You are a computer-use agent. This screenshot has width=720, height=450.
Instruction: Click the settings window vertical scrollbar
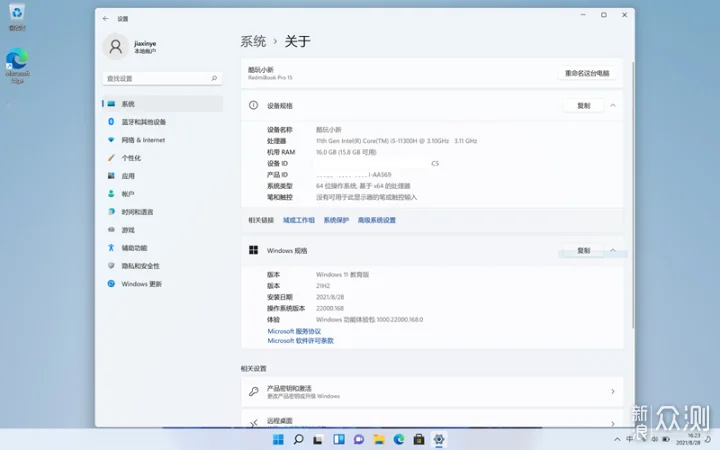click(633, 195)
